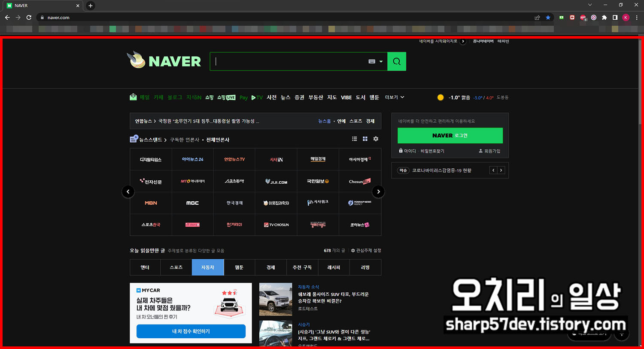Show next issue banner arrow
644x349 pixels.
click(x=501, y=170)
